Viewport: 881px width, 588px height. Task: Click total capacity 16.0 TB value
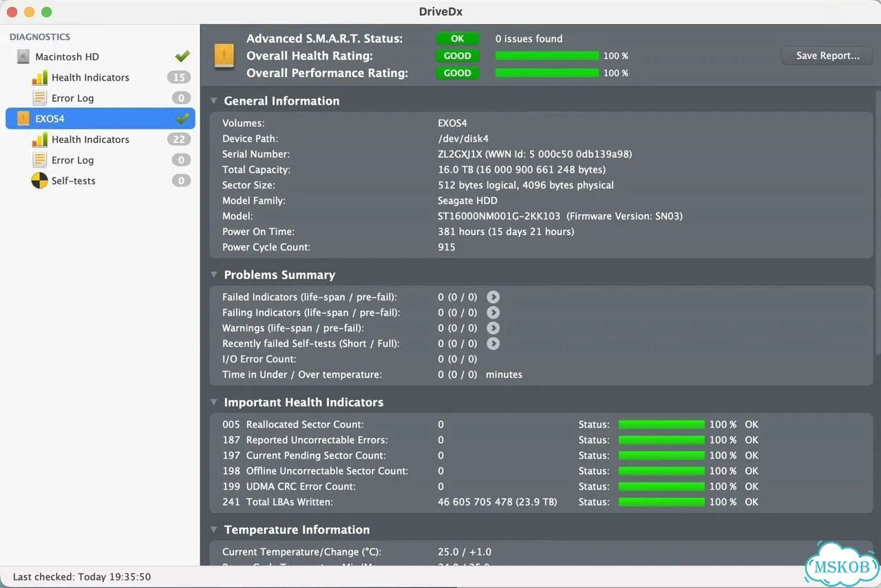pyautogui.click(x=522, y=170)
